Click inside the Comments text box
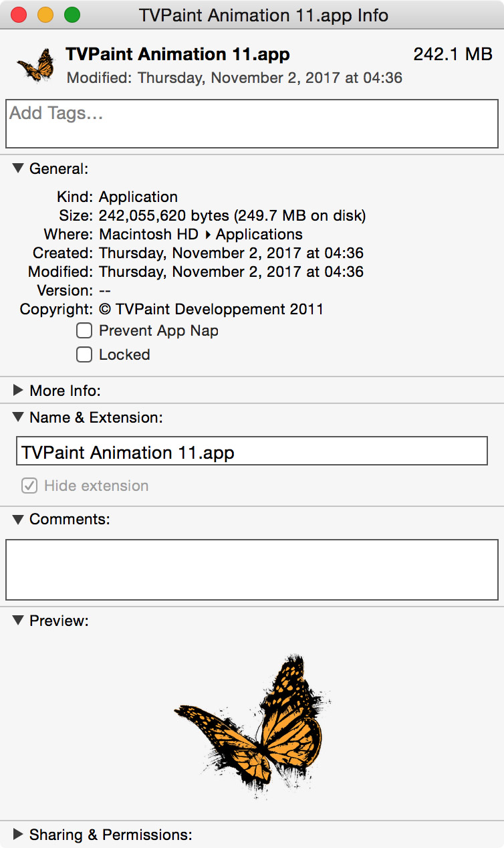 [252, 570]
